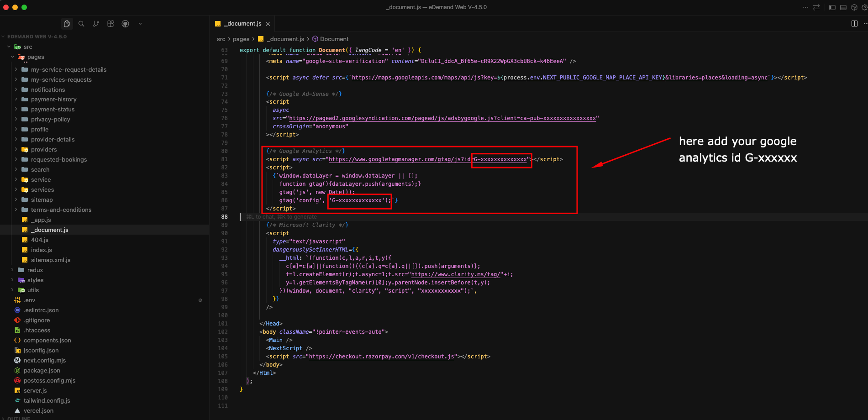Viewport: 868px width, 420px height.
Task: Split the editor with the split icon
Action: (853, 23)
